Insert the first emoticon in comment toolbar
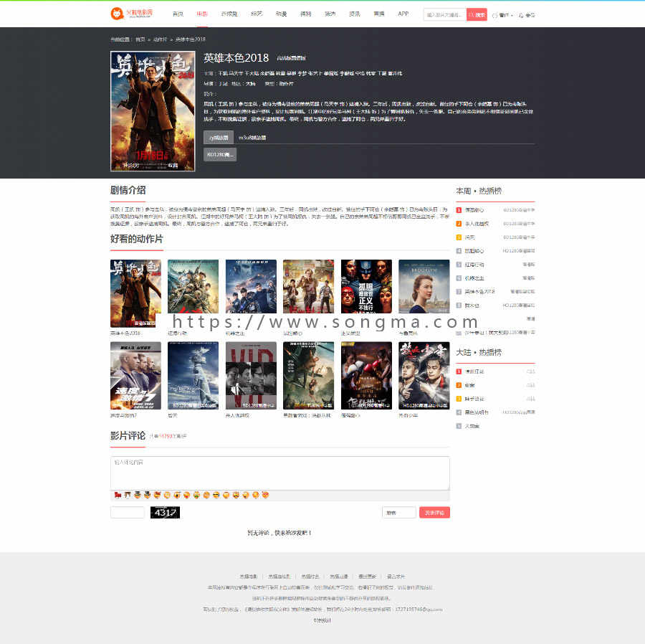 coord(118,495)
